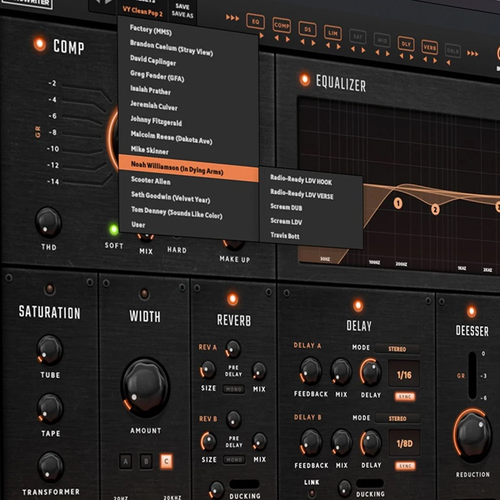Viewport: 500px width, 500px height.
Task: Bypass the DELAY module via LED
Action: point(358,305)
